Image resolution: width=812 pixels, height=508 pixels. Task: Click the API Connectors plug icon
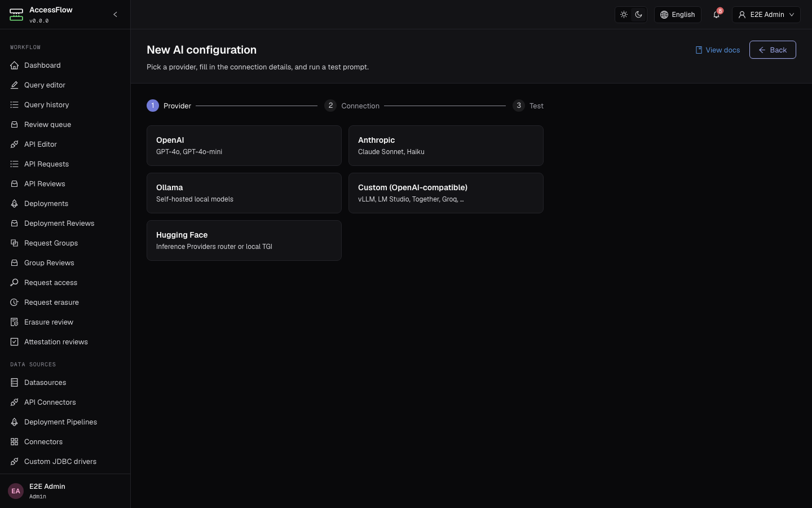15,402
